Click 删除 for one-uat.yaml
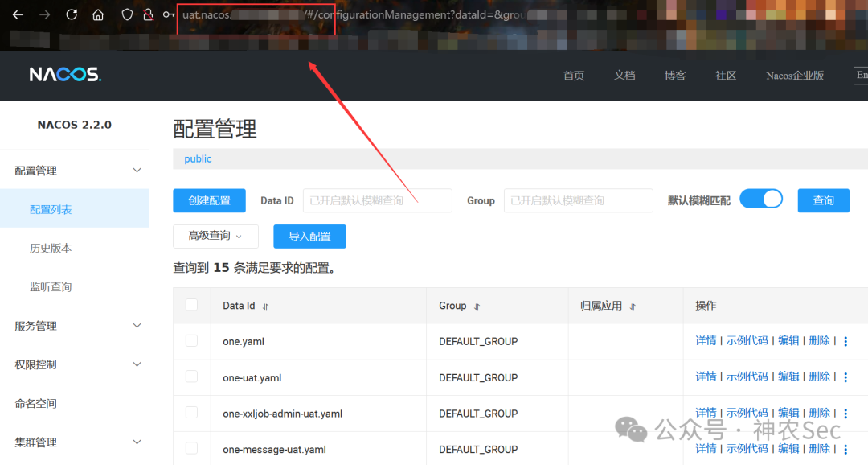Screen dimensions: 868x465 point(819,377)
